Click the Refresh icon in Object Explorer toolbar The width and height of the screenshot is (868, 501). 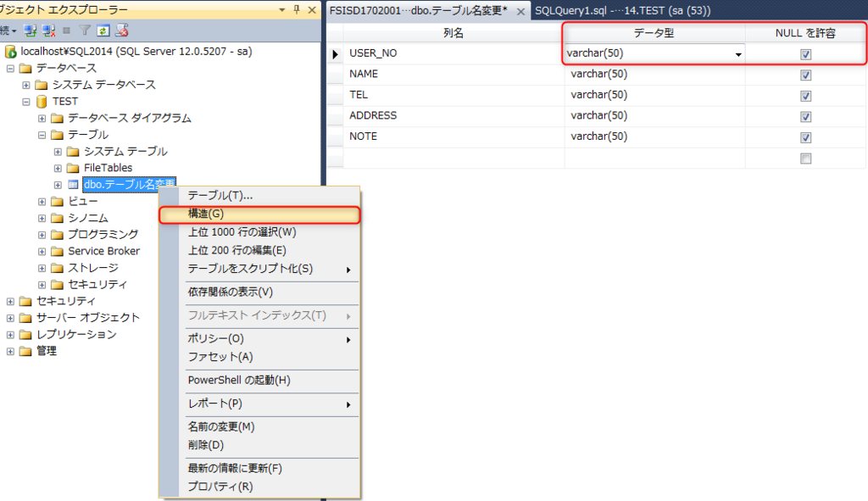tap(103, 30)
